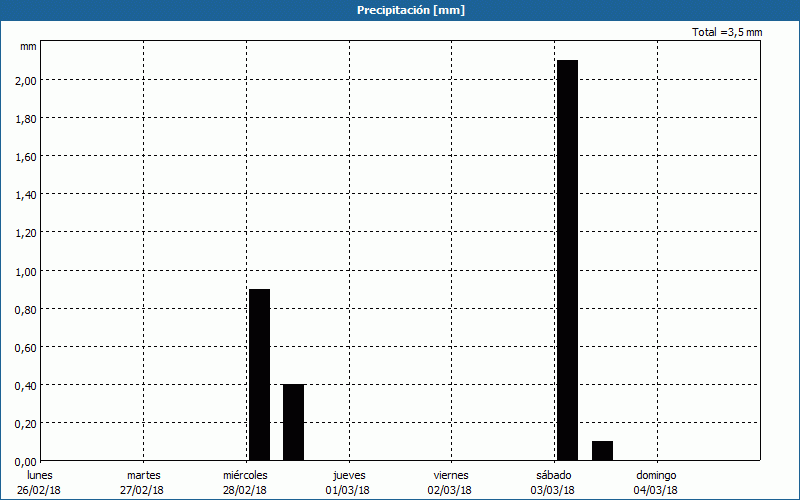Click the 'Total =3,5 mm' label
The width and height of the screenshot is (800, 500).
727,32
